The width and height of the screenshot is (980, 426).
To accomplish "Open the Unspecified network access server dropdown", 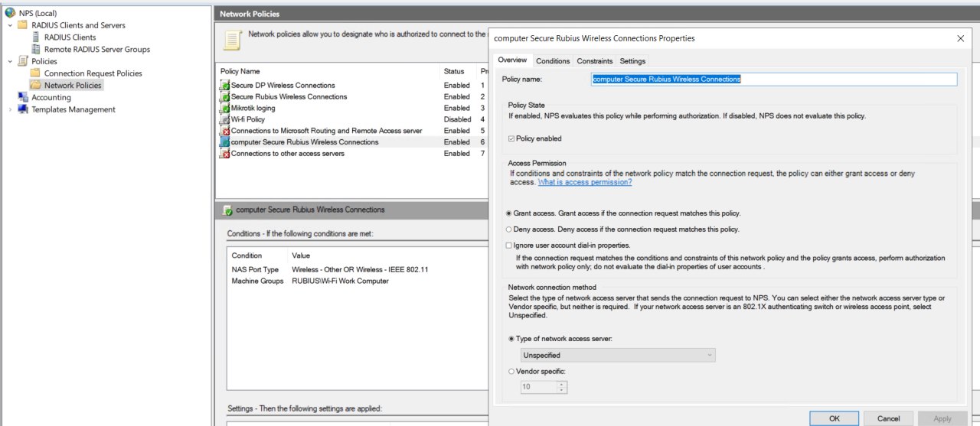I will (617, 355).
